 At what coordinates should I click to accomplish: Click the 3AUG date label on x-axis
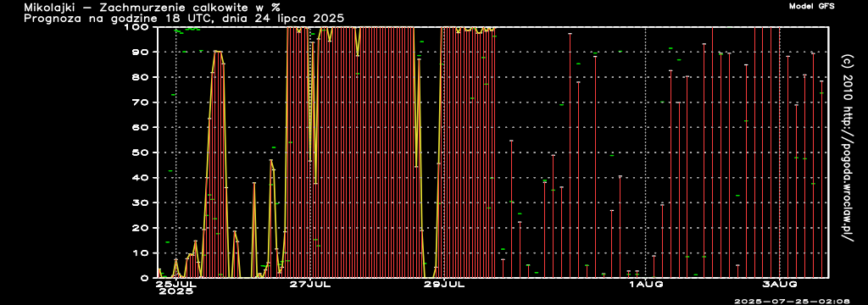(780, 285)
